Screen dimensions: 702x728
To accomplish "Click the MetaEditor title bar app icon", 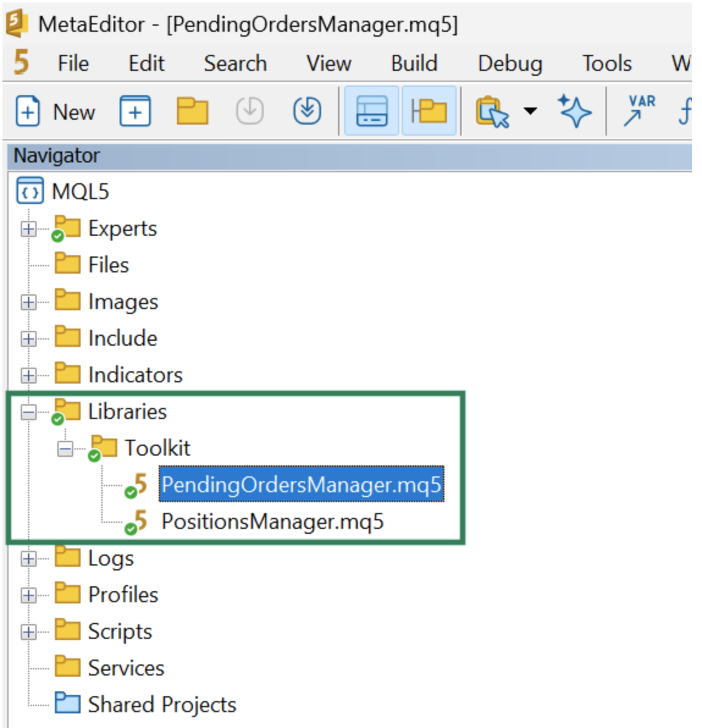I will [x=16, y=24].
